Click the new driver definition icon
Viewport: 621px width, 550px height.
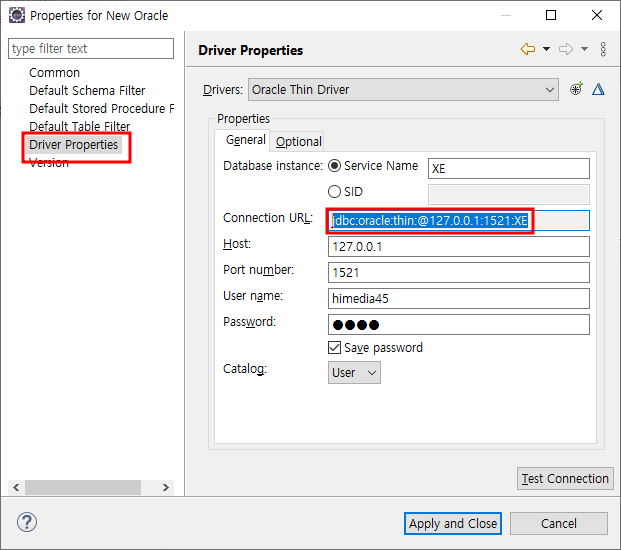576,89
